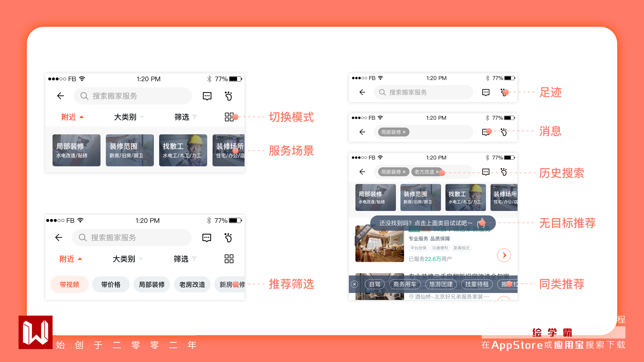644x362 pixels.
Task: Toggle the 老房改造 filter chip
Action: point(192,285)
